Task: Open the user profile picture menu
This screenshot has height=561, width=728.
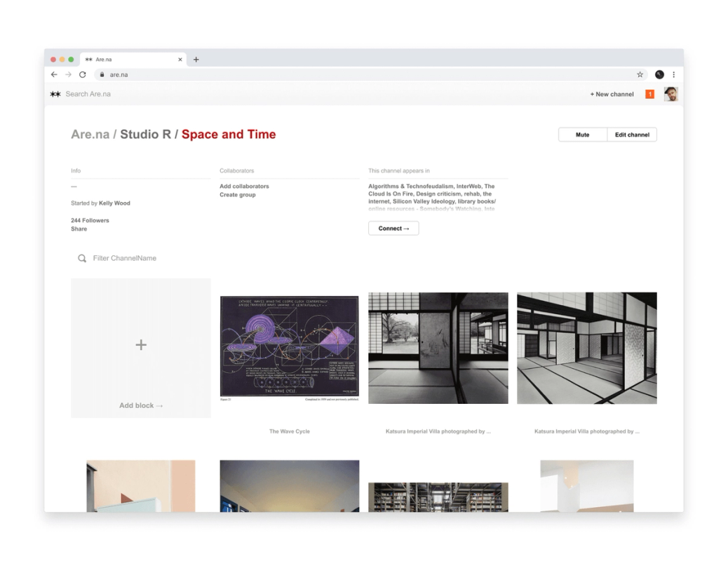Action: point(671,94)
